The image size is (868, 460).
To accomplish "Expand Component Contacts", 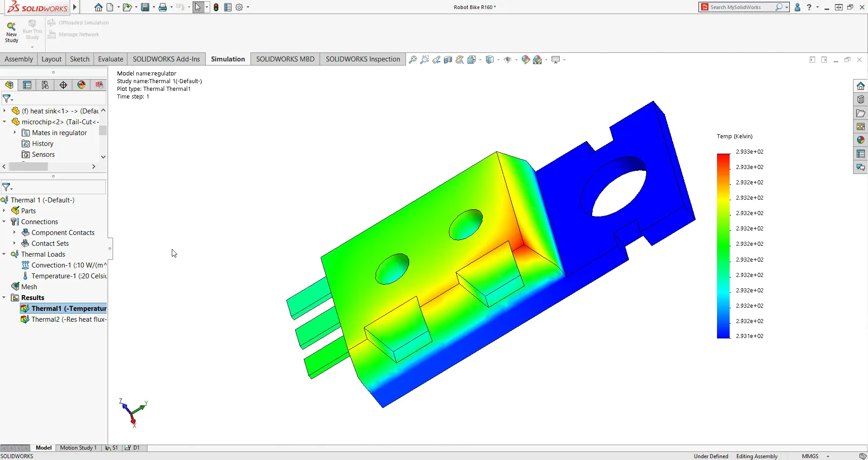I will [x=15, y=232].
